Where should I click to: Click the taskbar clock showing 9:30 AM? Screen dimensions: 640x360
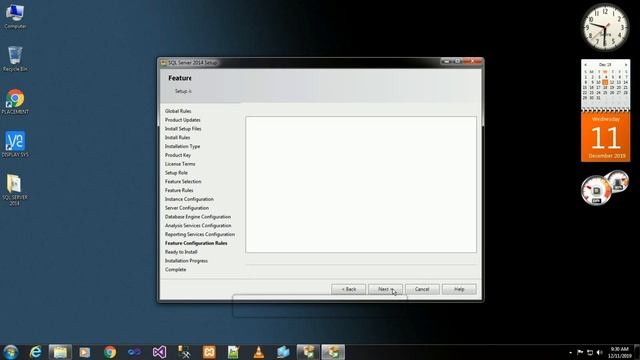619,352
